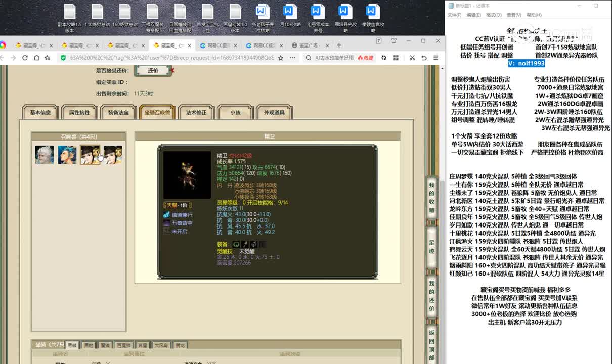This screenshot has height=364, width=612.
Task: Click the 热搜 hot search button
Action: pos(364,58)
